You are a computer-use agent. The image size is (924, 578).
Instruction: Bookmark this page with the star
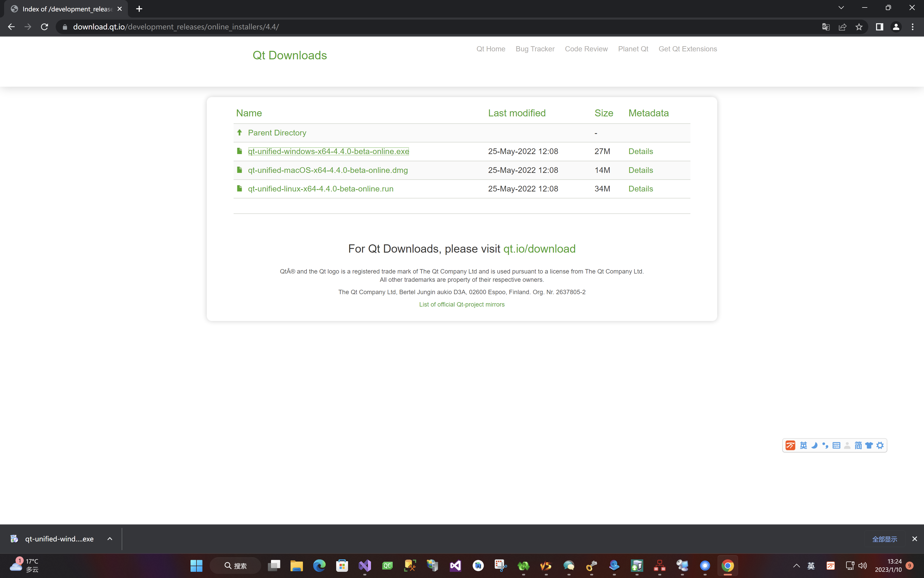859,27
